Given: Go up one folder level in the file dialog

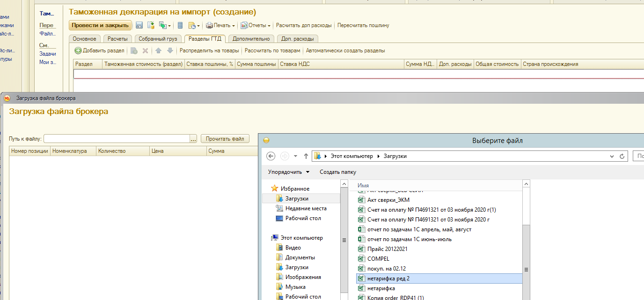Looking at the screenshot, I should [x=306, y=156].
